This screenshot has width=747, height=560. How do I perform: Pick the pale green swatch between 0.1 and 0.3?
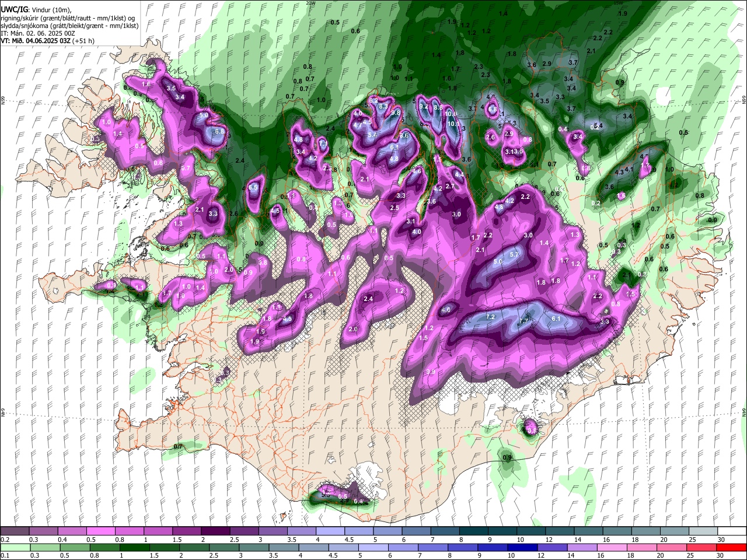tap(15, 547)
